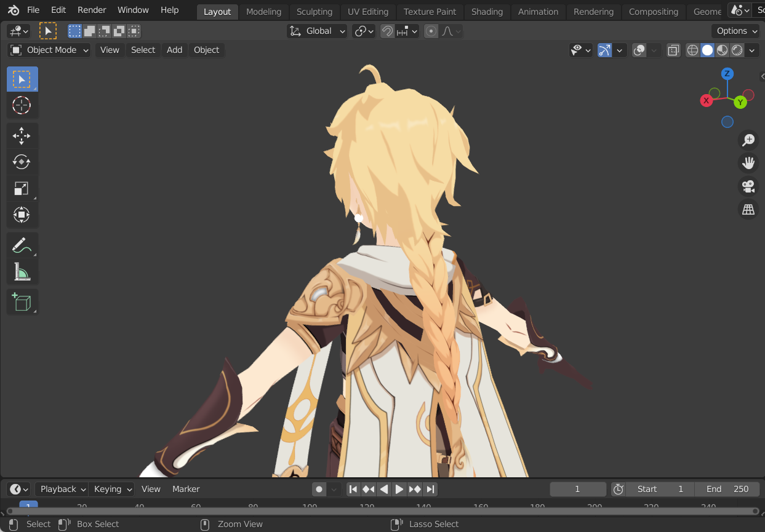Image resolution: width=765 pixels, height=532 pixels.
Task: Toggle viewport overlays
Action: 639,50
